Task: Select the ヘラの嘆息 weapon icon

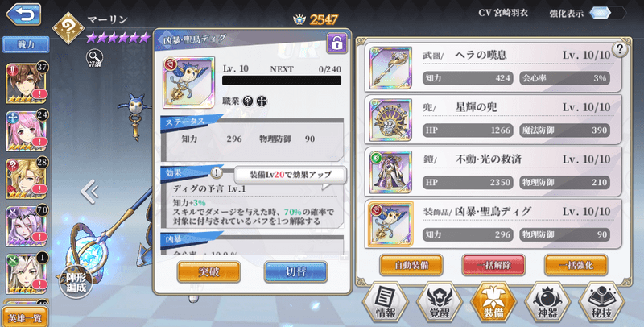Action: [x=390, y=68]
